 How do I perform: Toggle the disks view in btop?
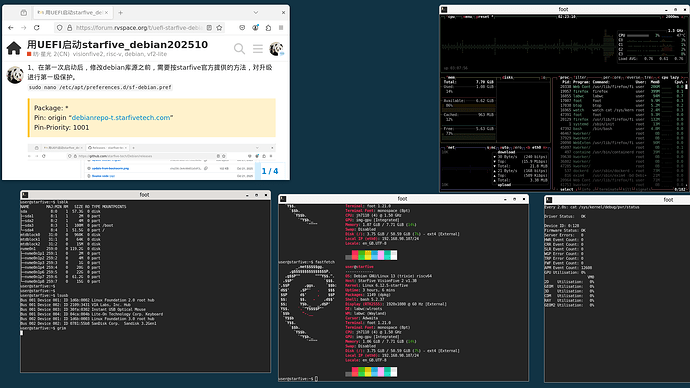pyautogui.click(x=508, y=77)
